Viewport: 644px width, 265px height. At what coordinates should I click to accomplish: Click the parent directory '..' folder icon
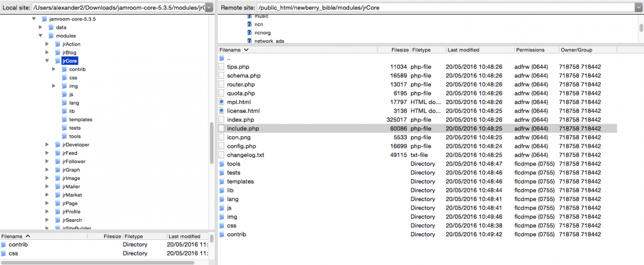222,58
